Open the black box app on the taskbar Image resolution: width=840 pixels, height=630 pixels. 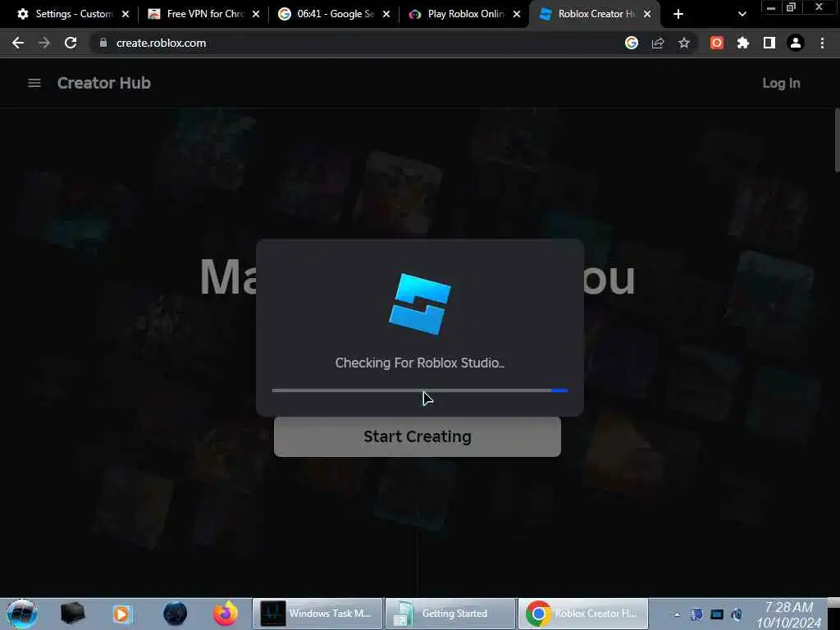(x=73, y=614)
